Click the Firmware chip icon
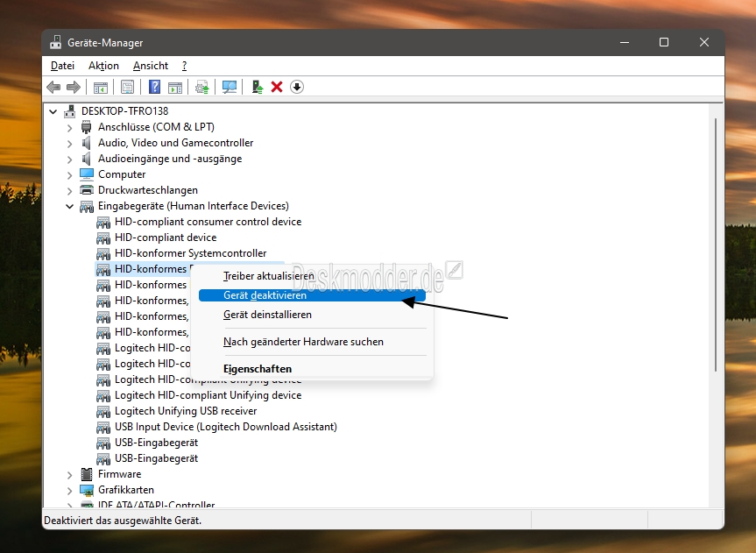Screen dimensions: 756x553 pyautogui.click(x=87, y=474)
